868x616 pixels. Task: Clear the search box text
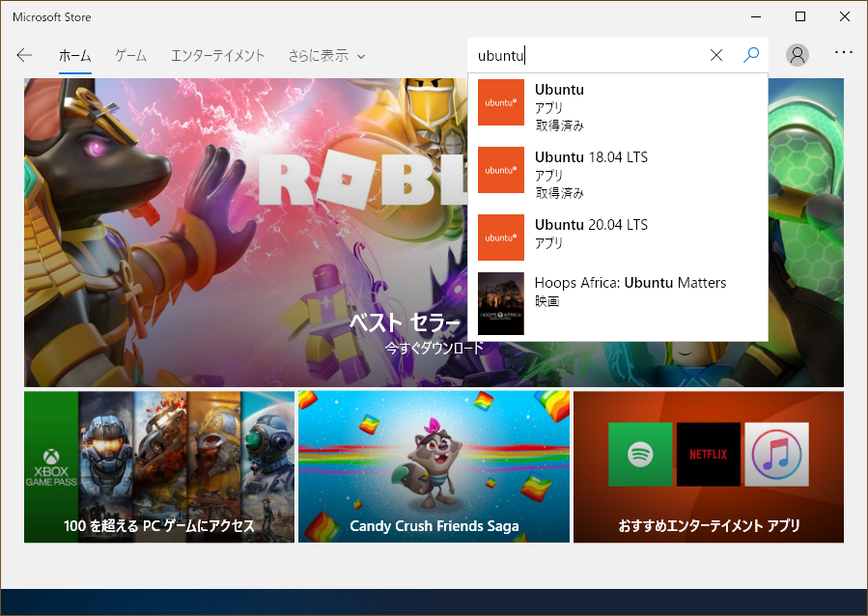tap(715, 55)
